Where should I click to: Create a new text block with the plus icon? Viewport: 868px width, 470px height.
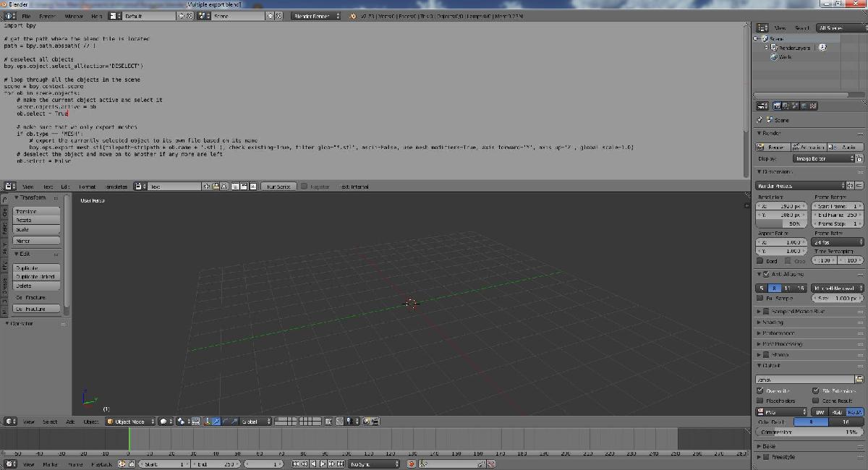coord(206,186)
